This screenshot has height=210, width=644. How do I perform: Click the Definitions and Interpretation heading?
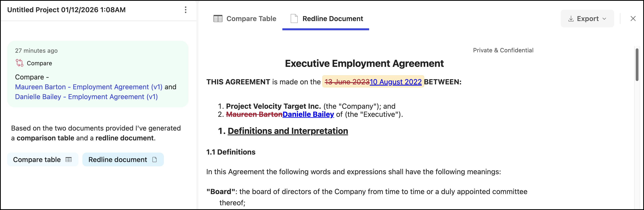[x=287, y=131]
